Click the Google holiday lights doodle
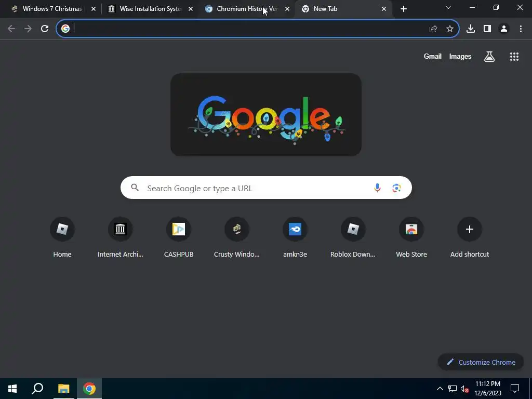The height and width of the screenshot is (399, 532). [x=266, y=115]
